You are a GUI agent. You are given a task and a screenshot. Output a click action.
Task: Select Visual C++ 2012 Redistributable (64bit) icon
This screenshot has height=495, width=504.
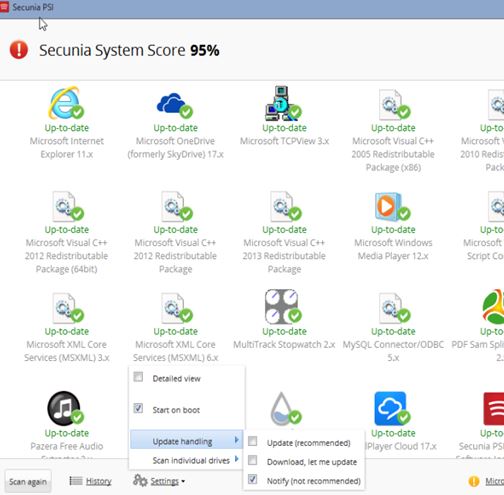click(x=67, y=206)
